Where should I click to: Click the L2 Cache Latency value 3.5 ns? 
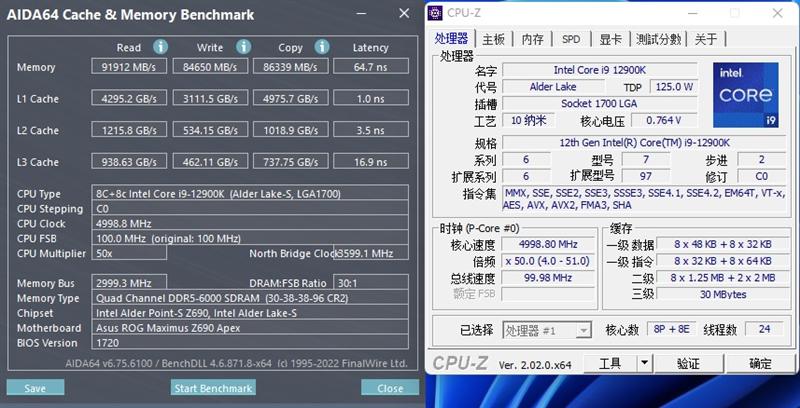point(371,130)
